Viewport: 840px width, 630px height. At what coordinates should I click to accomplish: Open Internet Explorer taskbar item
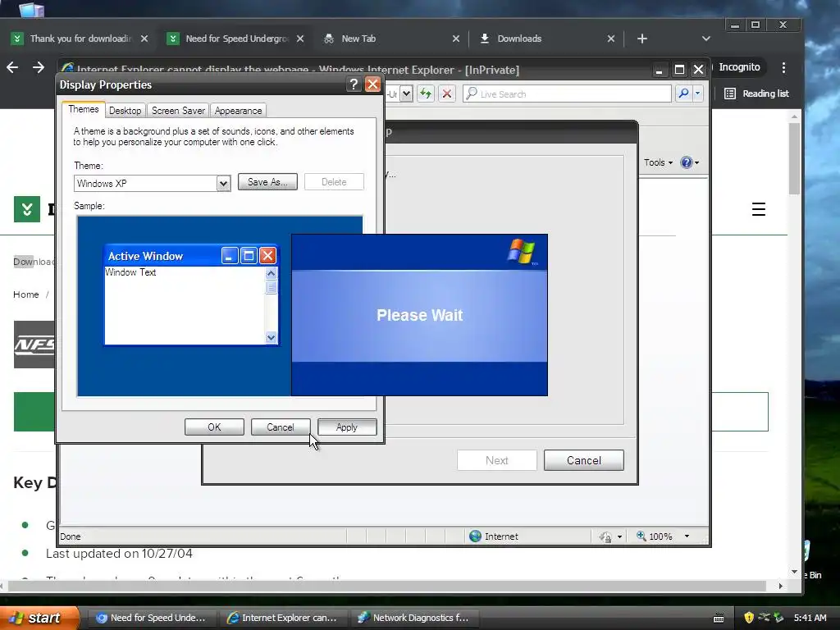[x=283, y=618]
